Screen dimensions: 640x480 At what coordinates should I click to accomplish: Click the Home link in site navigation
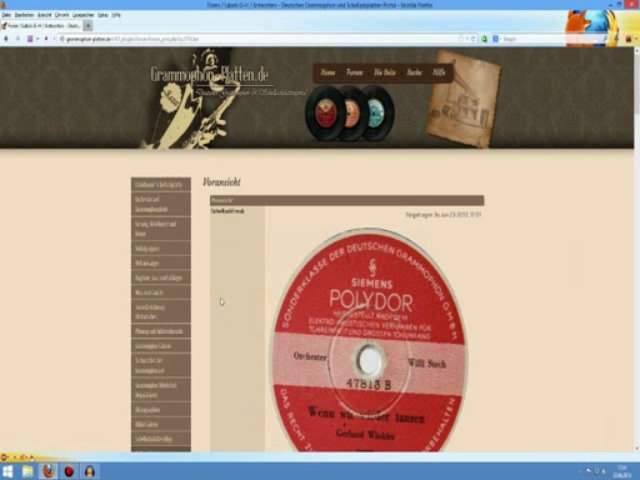pyautogui.click(x=328, y=73)
